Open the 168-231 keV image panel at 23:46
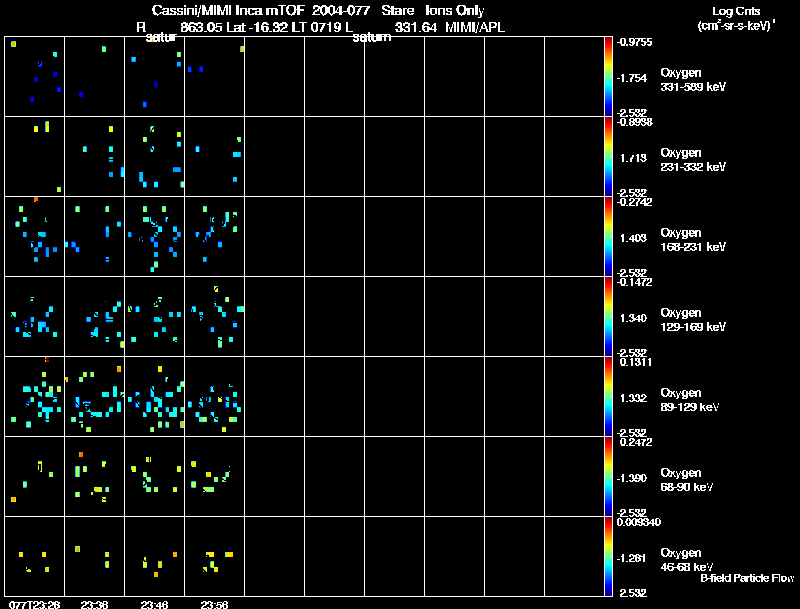 (155, 237)
